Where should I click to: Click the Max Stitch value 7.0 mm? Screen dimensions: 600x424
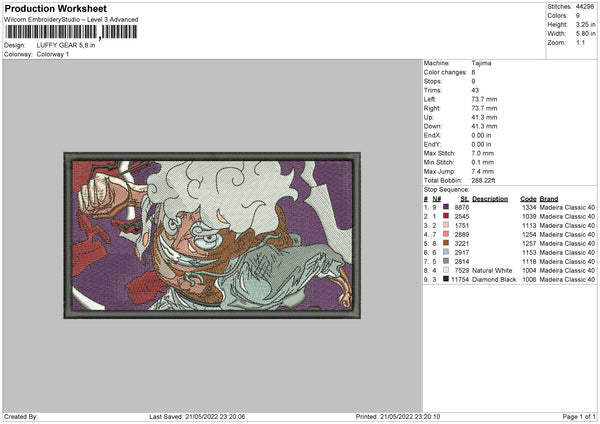tap(483, 153)
